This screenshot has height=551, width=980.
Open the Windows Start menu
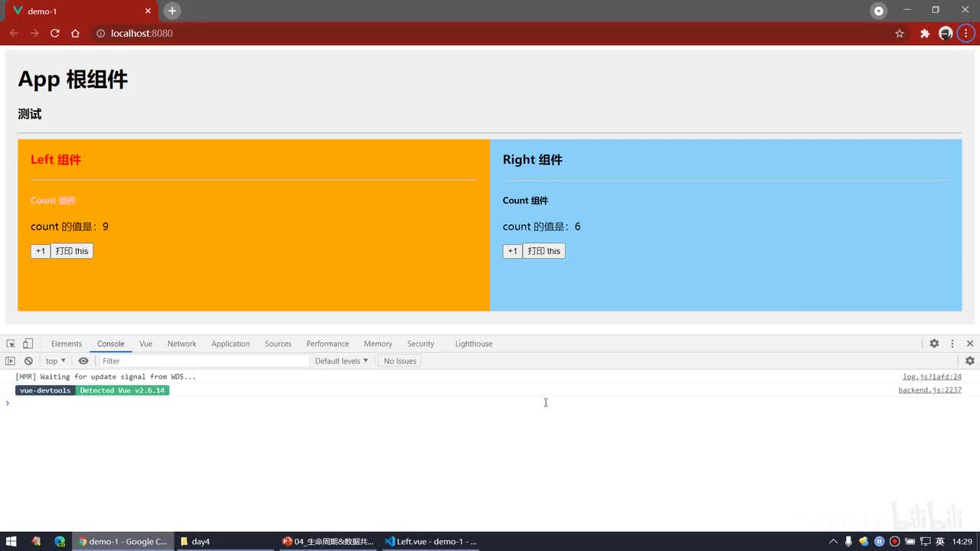point(11,541)
